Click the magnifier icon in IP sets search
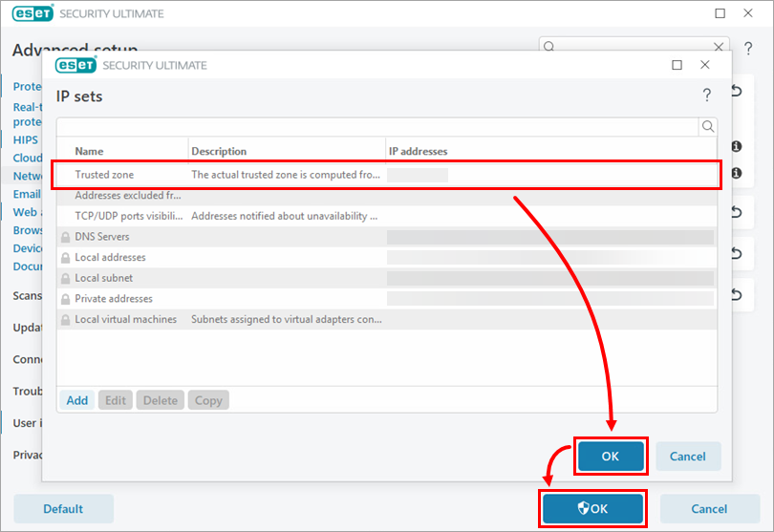 708,126
